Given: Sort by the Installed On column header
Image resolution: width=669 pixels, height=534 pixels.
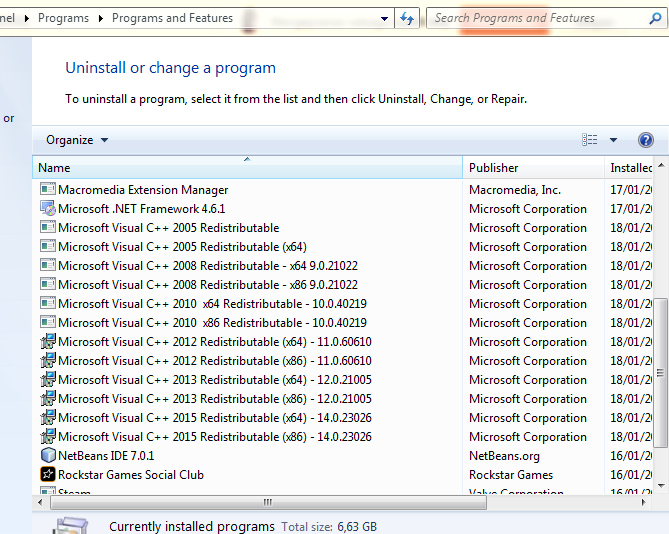Looking at the screenshot, I should point(628,167).
